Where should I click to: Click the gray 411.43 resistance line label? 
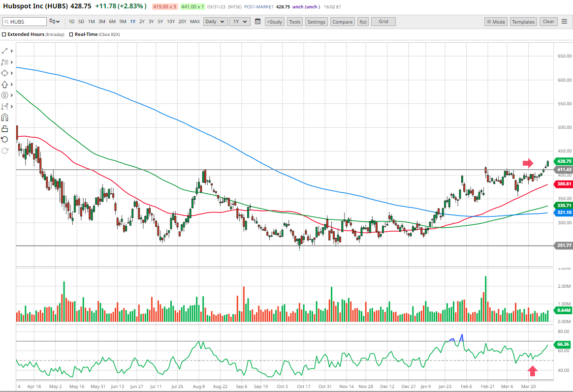[563, 169]
